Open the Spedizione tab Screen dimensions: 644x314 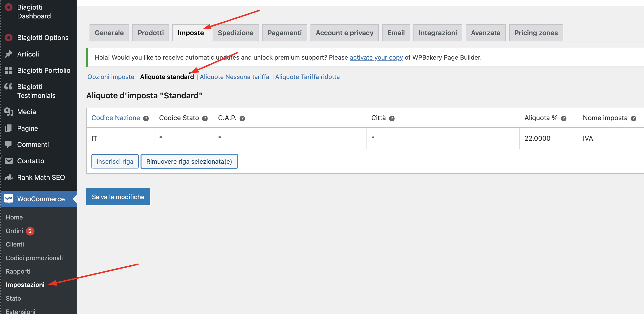(236, 33)
